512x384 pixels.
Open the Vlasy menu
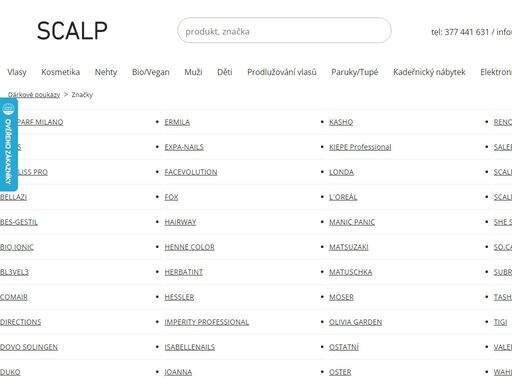click(x=17, y=72)
